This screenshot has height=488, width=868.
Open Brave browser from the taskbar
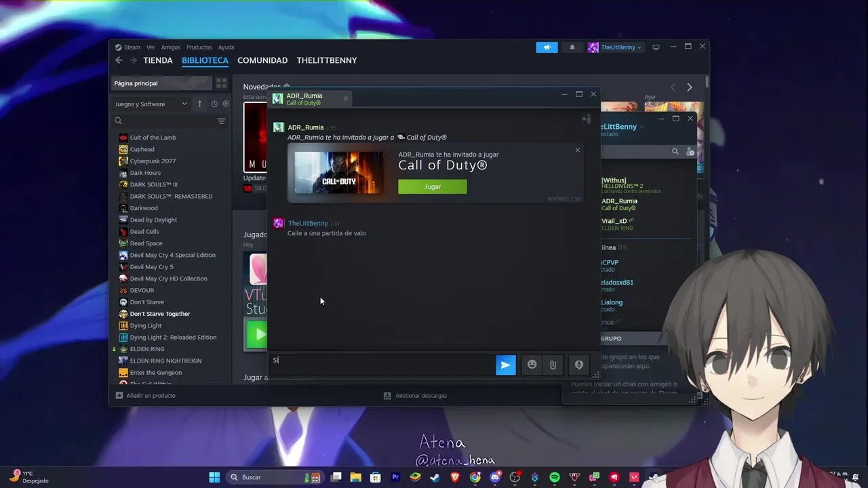[x=455, y=477]
